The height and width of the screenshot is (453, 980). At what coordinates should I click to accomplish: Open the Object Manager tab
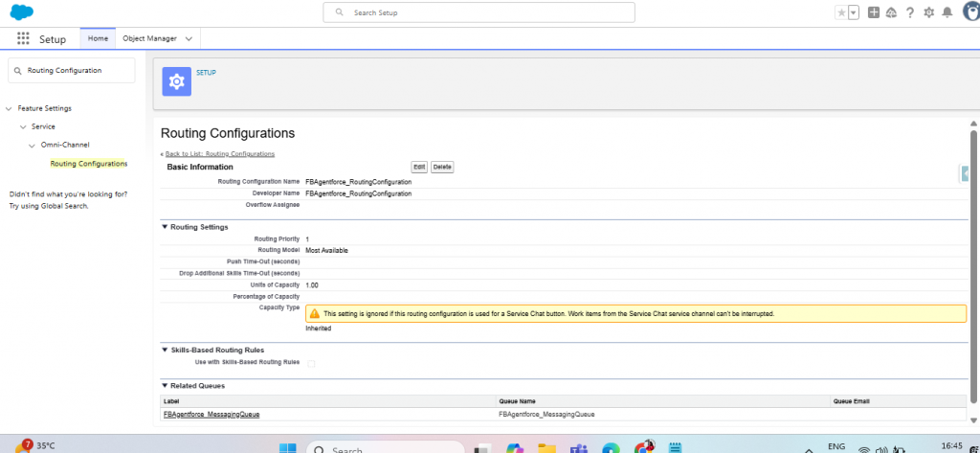pos(149,39)
